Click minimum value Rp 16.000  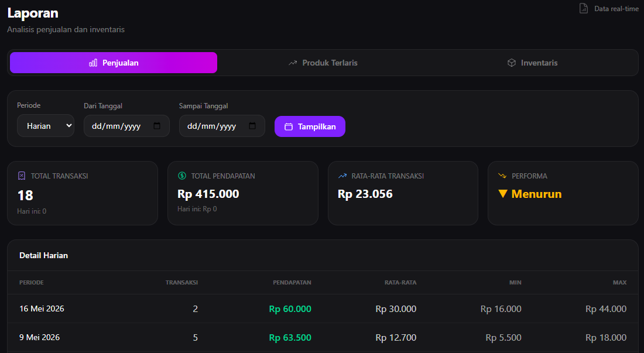coord(501,309)
